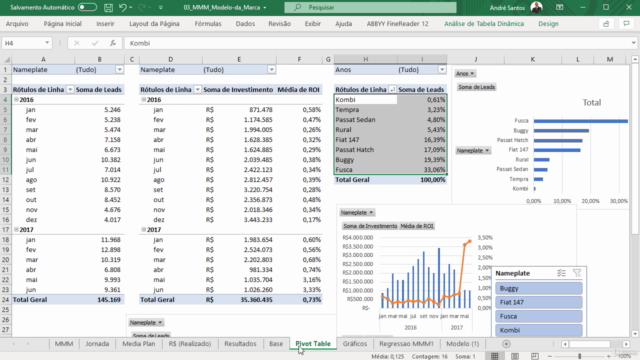This screenshot has height=360, width=640.
Task: Open the Dados ribbon tab
Action: click(245, 24)
